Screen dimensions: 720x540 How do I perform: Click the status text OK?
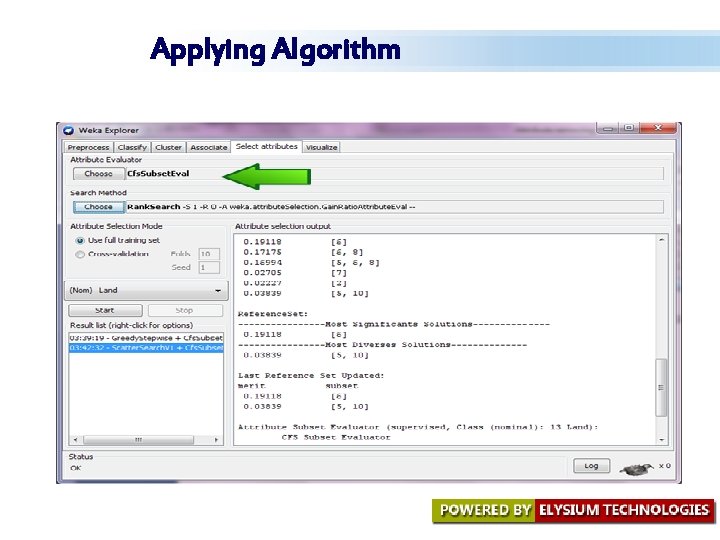(76, 468)
